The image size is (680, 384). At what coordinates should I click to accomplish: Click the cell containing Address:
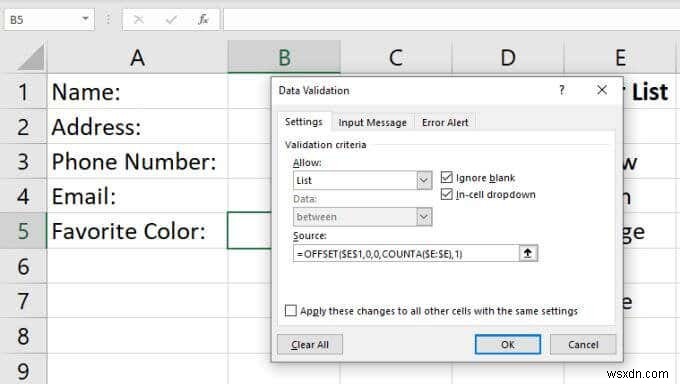[137, 127]
